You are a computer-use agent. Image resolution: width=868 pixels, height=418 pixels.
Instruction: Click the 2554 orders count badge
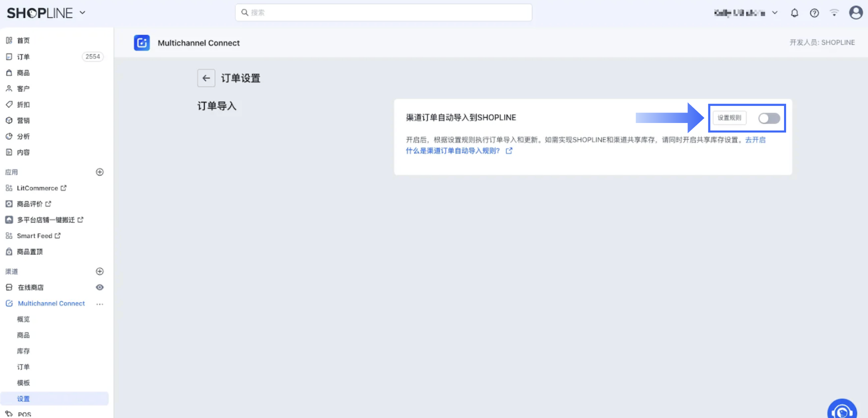coord(93,57)
